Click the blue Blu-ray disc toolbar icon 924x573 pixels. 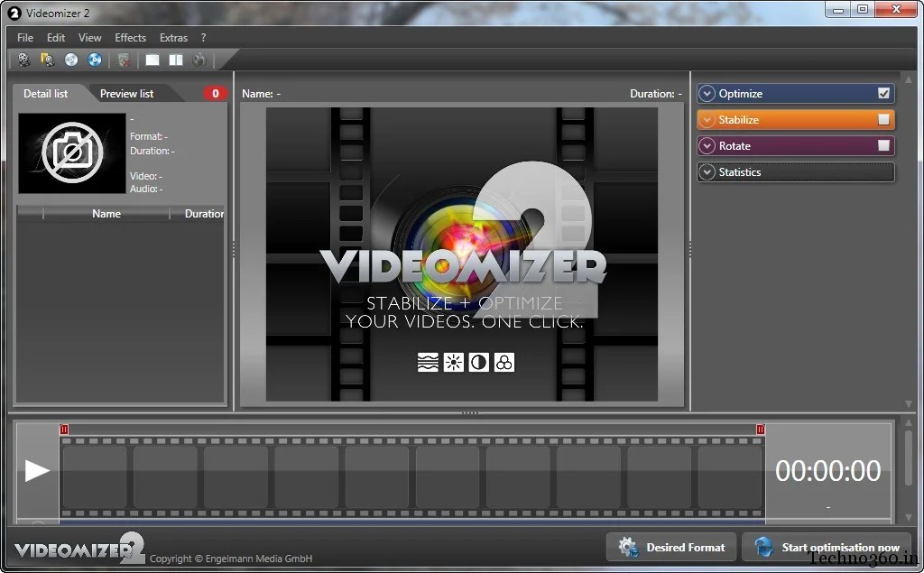pos(94,60)
